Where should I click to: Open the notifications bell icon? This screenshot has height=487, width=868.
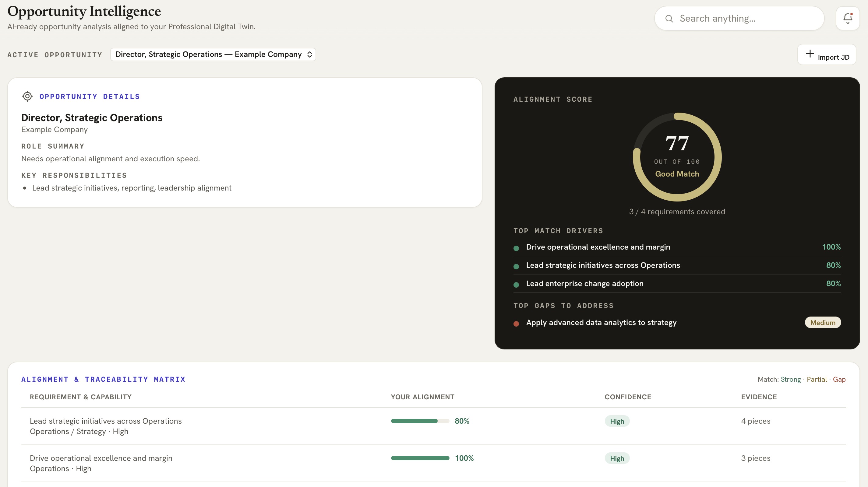click(x=848, y=18)
